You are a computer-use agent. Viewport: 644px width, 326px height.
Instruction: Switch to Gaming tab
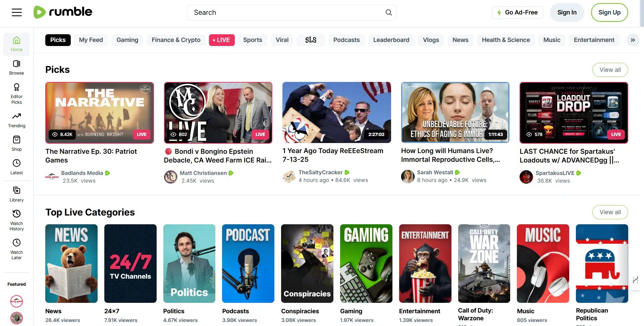pyautogui.click(x=127, y=40)
